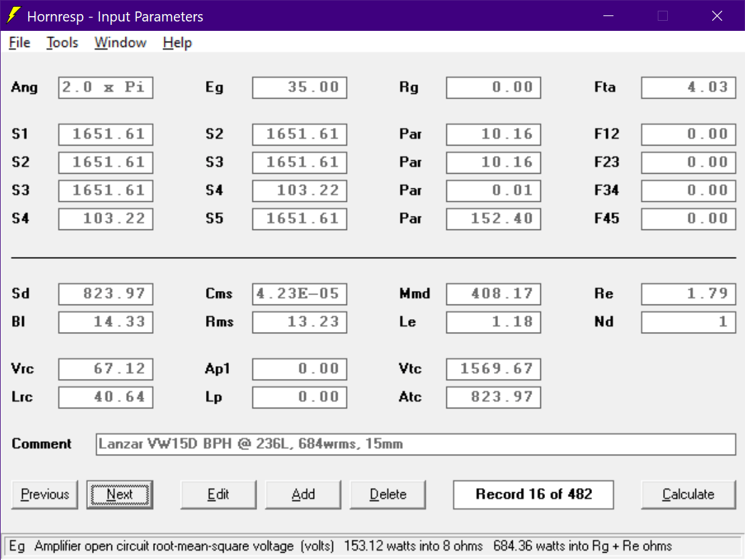Select the Cms field 4.23E-05
Viewport: 745px width, 560px height.
click(x=299, y=294)
